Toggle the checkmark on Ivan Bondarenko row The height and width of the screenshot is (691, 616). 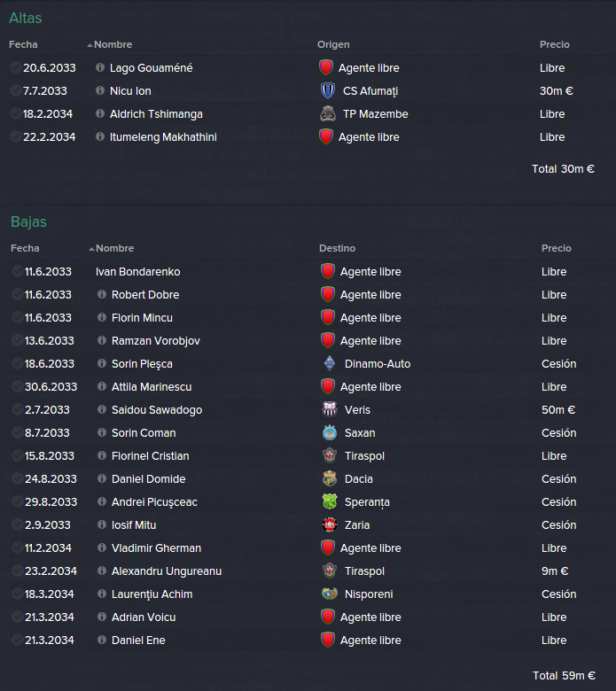click(x=17, y=271)
